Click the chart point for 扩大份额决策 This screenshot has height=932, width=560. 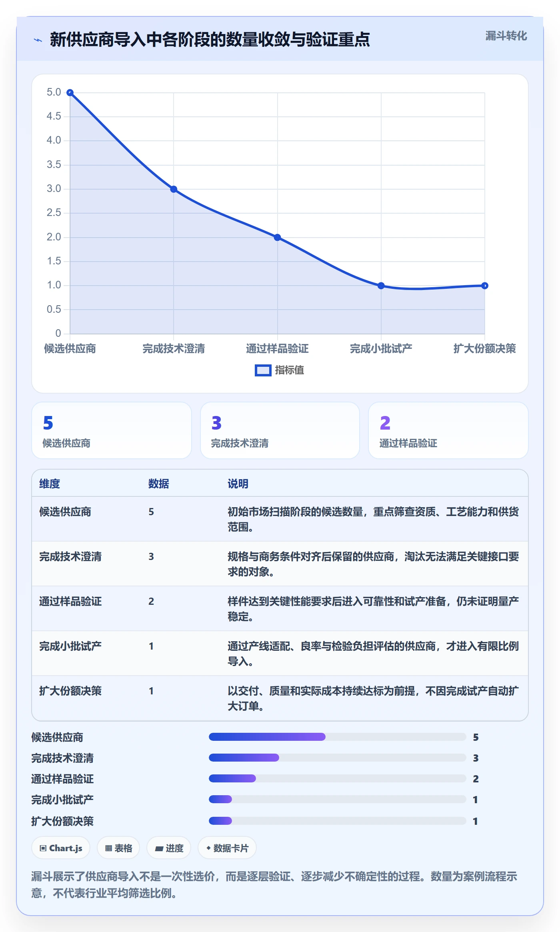point(484,286)
